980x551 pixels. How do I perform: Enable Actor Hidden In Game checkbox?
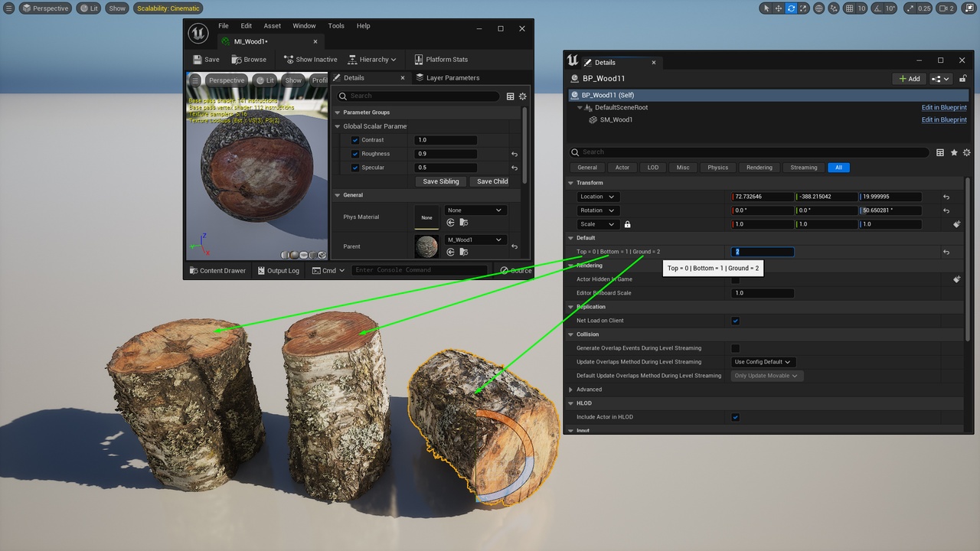pyautogui.click(x=736, y=279)
